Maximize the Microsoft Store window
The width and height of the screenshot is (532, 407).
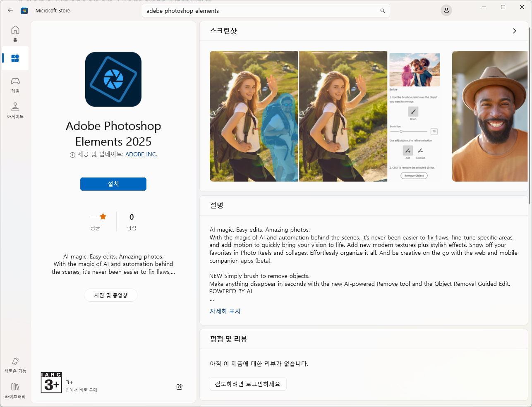503,7
